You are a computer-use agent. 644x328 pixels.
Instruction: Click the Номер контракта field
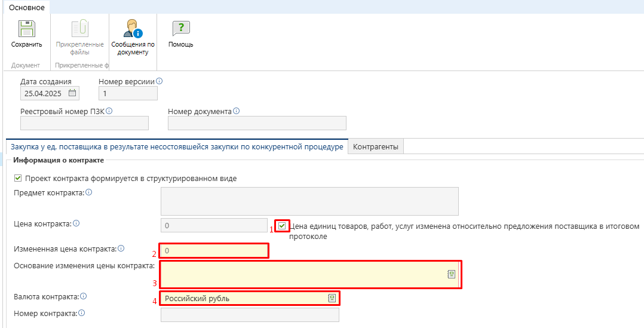[250, 315]
